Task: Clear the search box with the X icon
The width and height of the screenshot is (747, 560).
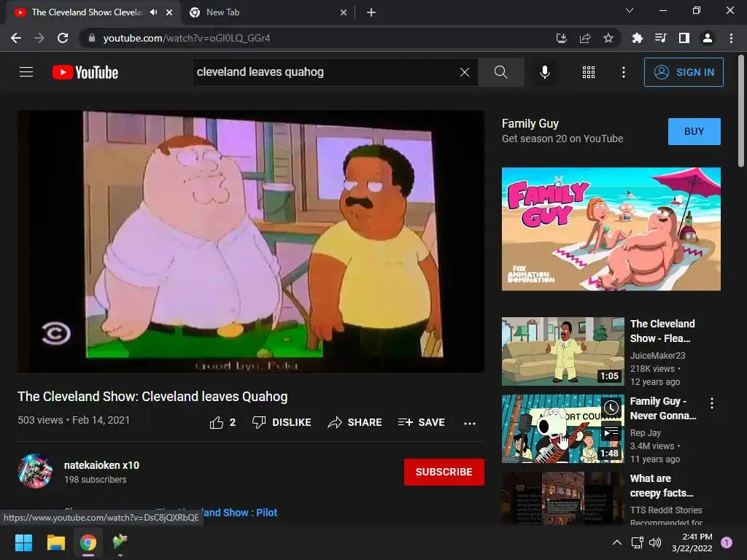Action: pos(465,72)
